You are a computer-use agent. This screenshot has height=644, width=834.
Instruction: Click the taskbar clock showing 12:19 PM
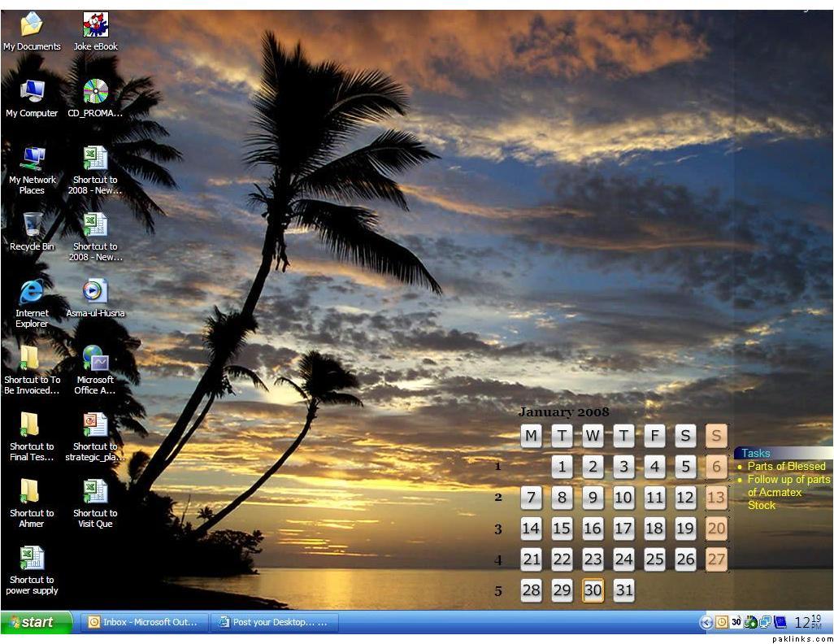point(808,622)
